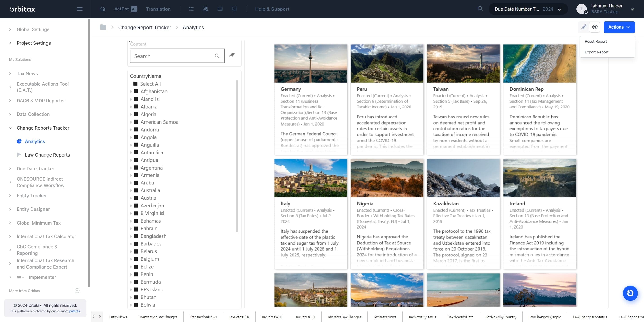Screen dimensions: 644x322
Task: Go to the home icon
Action: 102,9
